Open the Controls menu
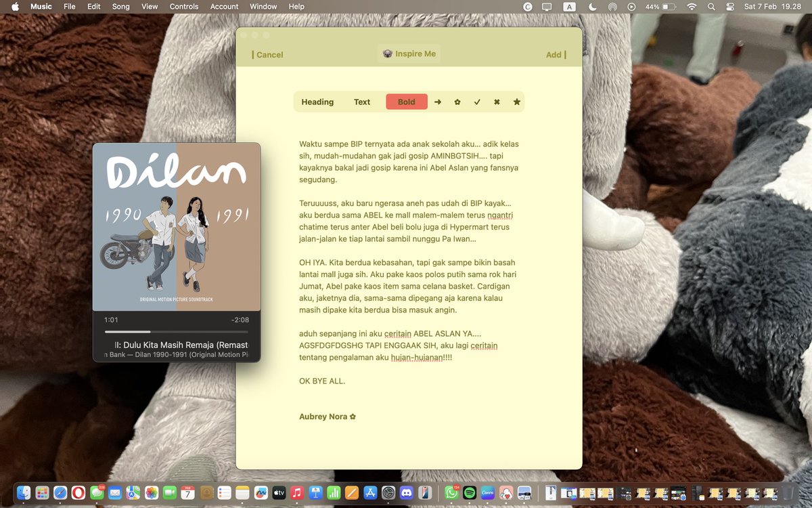The width and height of the screenshot is (812, 508). pyautogui.click(x=184, y=7)
